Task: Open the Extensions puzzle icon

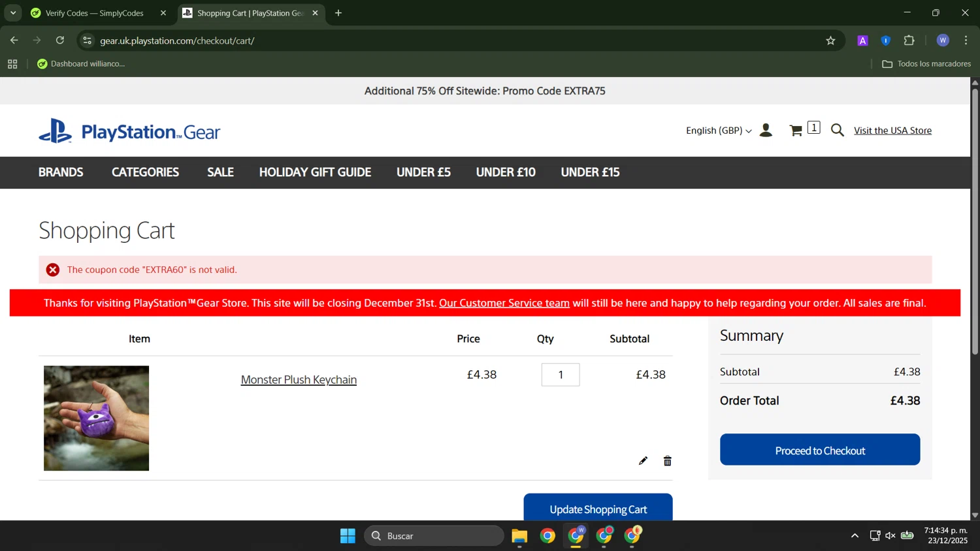Action: (x=909, y=40)
